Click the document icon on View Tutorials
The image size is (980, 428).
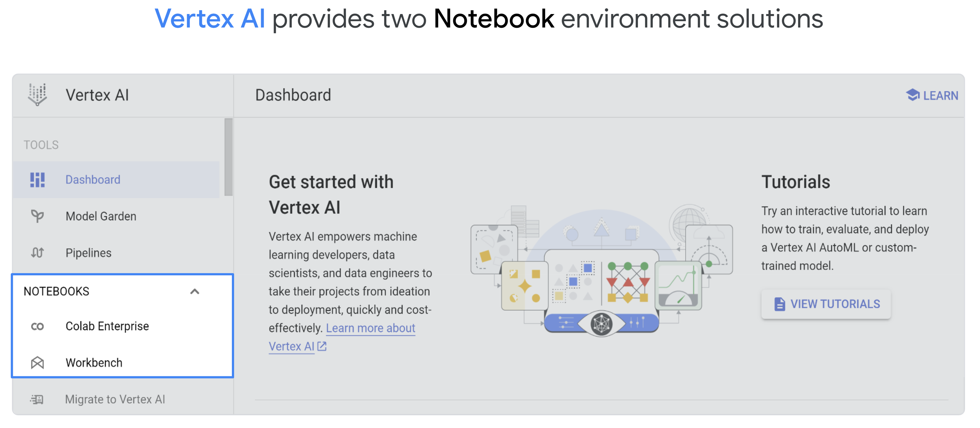[779, 304]
